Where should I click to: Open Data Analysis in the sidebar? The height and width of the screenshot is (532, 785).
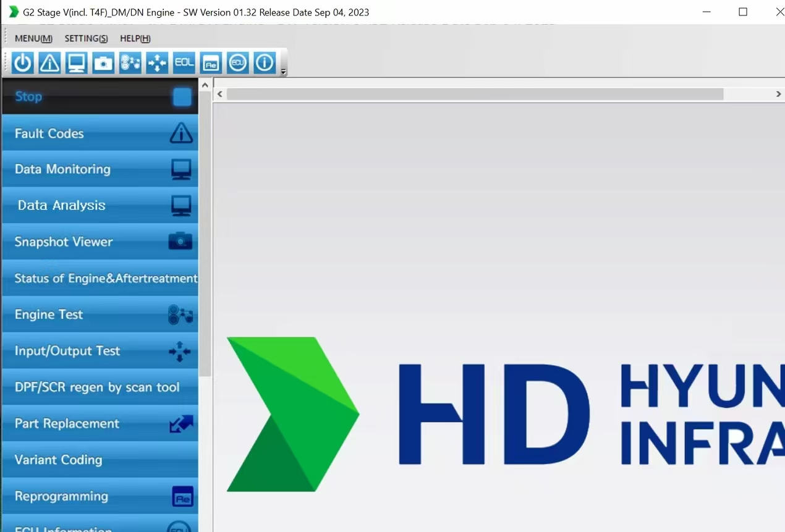click(x=100, y=205)
